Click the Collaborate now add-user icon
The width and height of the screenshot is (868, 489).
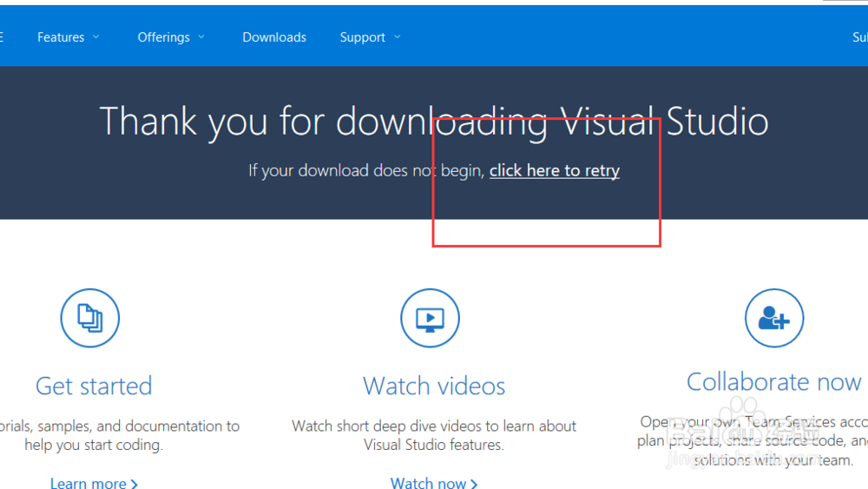tap(774, 318)
